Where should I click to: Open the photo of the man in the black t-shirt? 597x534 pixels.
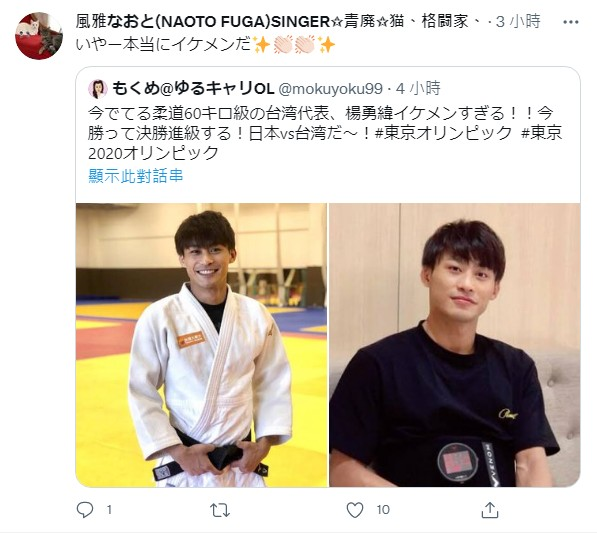455,345
